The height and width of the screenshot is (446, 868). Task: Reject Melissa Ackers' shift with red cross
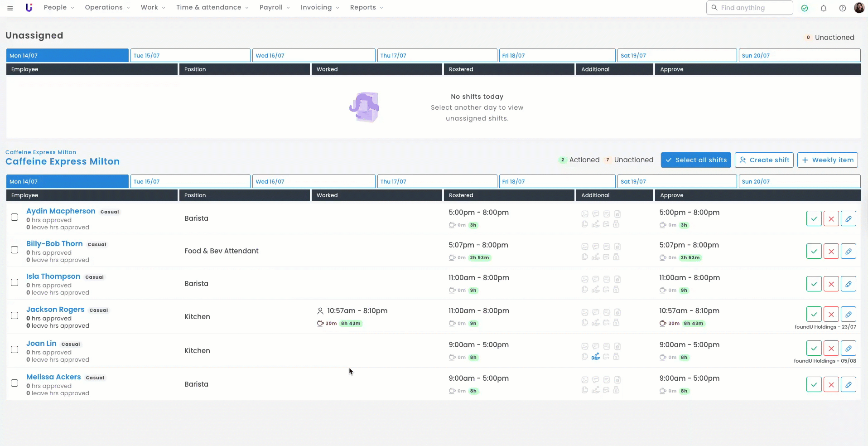(x=831, y=384)
